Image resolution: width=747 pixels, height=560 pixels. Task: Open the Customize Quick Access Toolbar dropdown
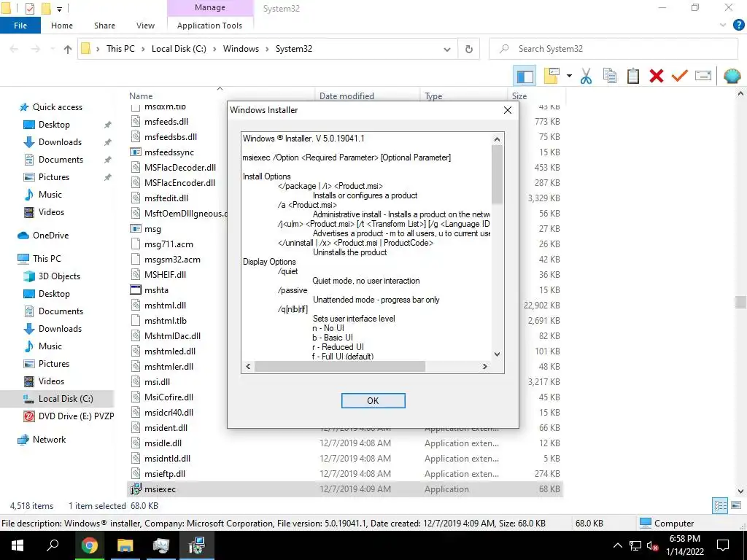(59, 9)
